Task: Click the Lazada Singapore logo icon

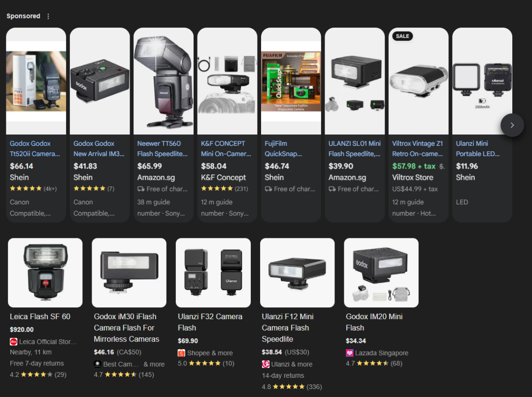Action: [x=349, y=353]
